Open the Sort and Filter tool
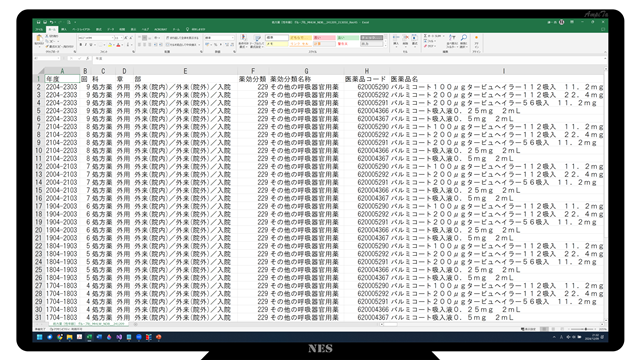Viewport: 640px width, 360px height. (452, 38)
